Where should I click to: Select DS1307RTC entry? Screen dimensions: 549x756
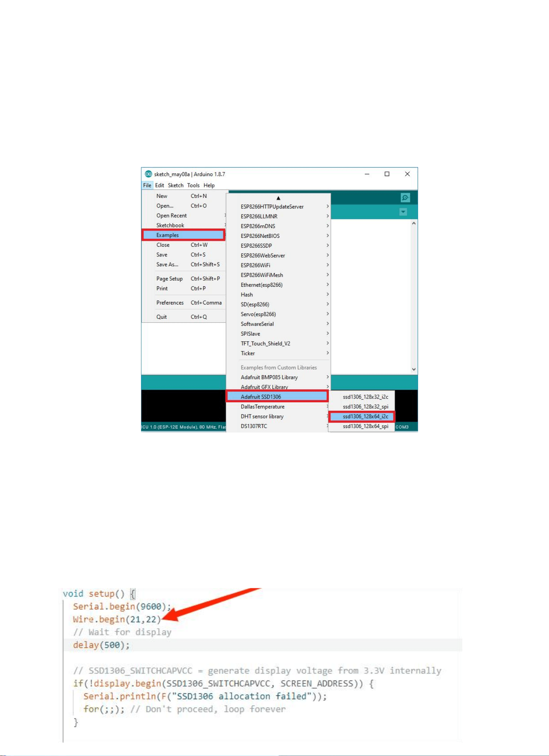pos(278,426)
